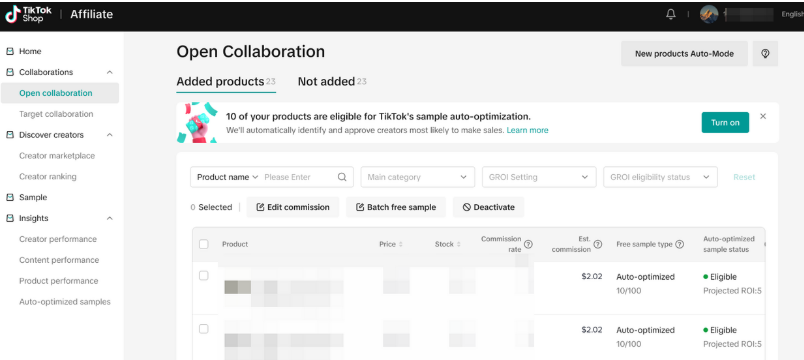This screenshot has height=360, width=804.
Task: Click the second row $2.02 commission
Action: [592, 330]
